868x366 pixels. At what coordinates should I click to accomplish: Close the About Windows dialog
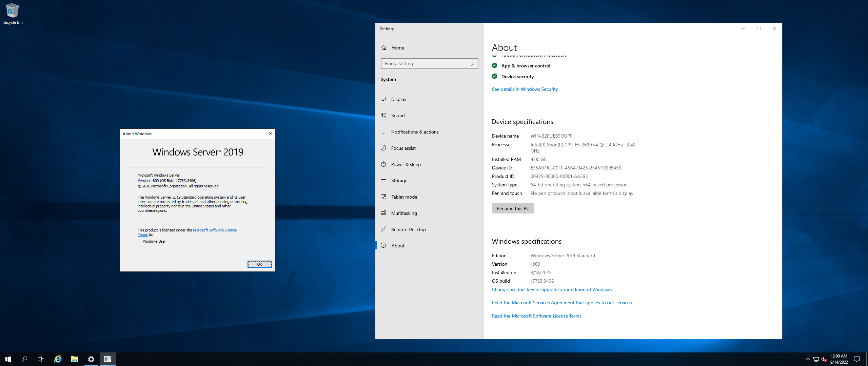coord(270,134)
